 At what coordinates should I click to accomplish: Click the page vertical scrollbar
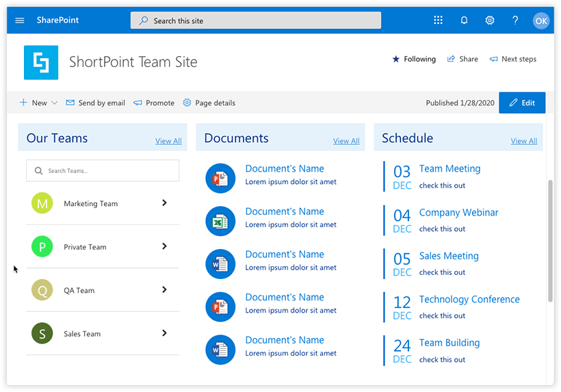point(550,241)
